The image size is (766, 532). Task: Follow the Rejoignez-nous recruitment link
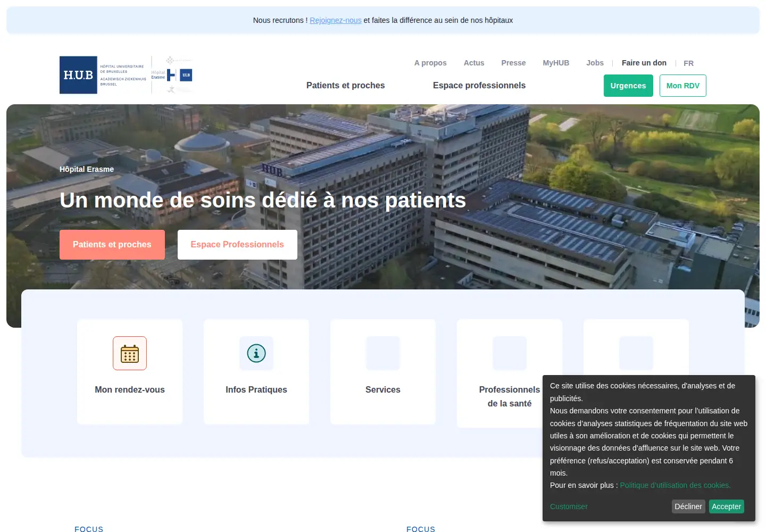point(336,20)
